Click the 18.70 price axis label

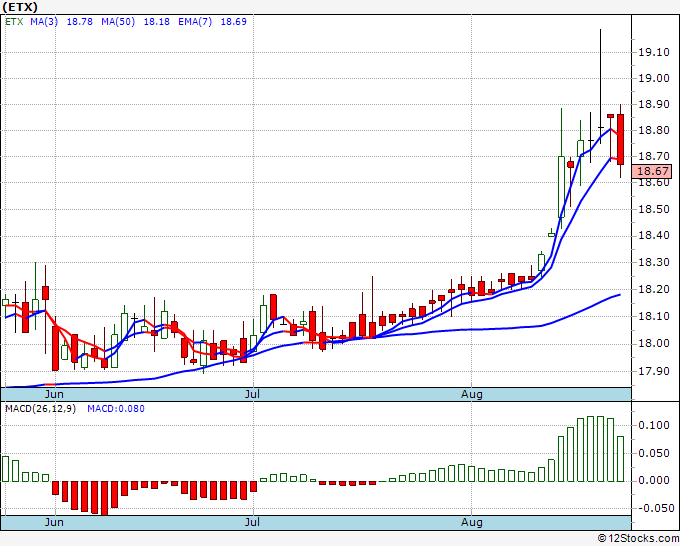(x=654, y=156)
